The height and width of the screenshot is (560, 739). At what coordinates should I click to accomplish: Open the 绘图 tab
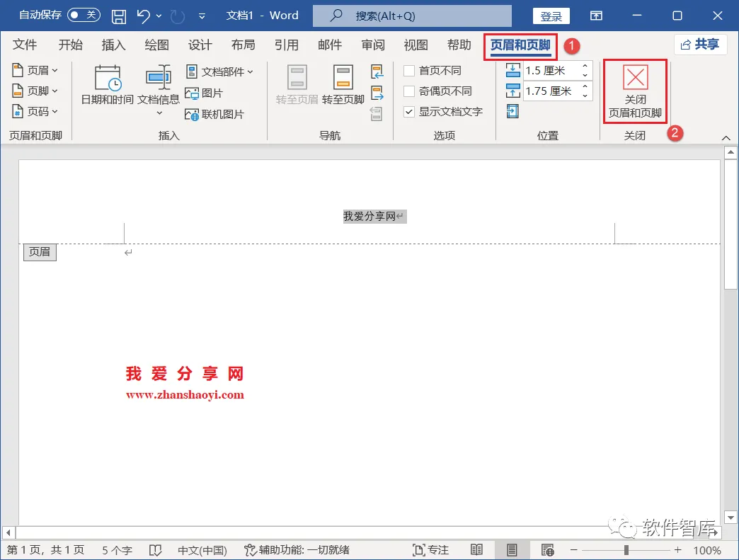[x=157, y=45]
